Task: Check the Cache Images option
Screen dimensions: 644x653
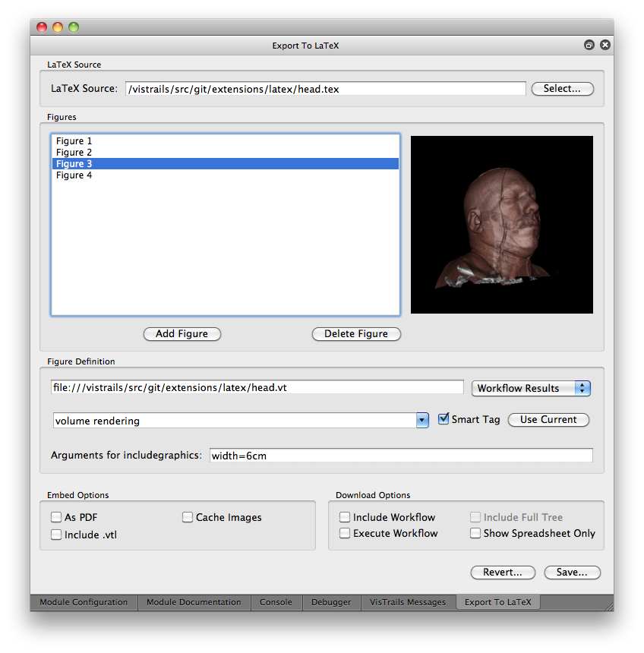Action: (x=188, y=518)
